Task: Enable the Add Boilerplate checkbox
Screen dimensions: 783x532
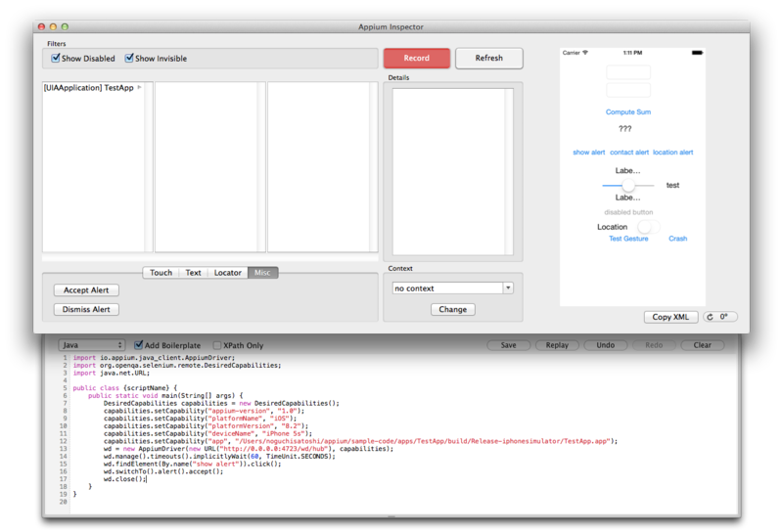Action: tap(138, 345)
